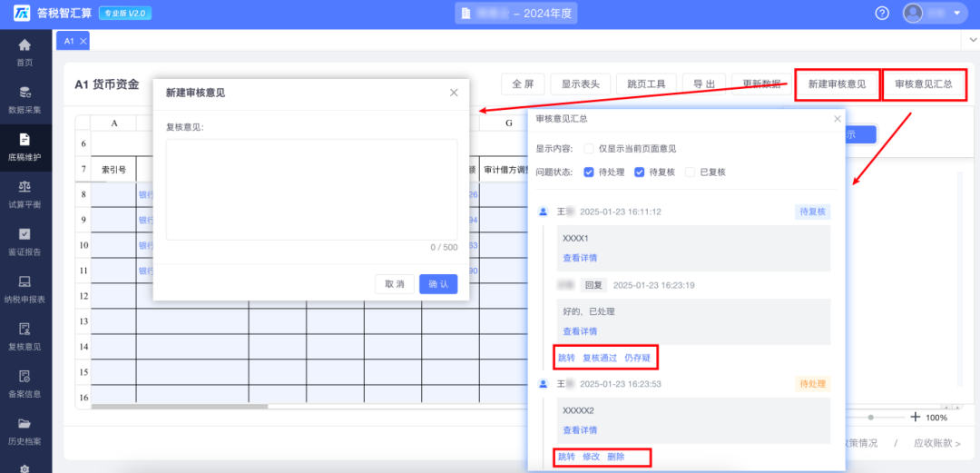Screen dimensions: 980x473
Task: Click the 跳页工具 button
Action: (646, 84)
